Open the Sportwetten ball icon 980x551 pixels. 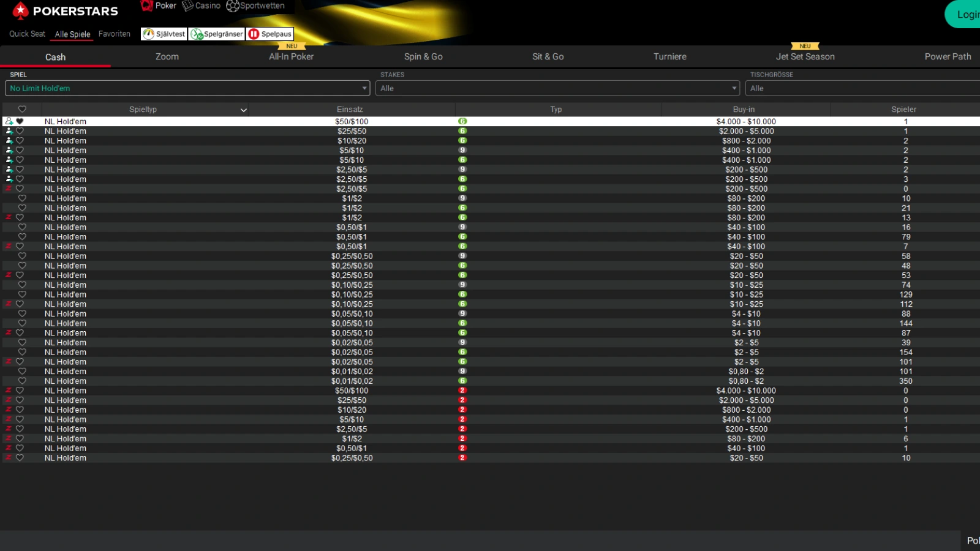tap(232, 6)
